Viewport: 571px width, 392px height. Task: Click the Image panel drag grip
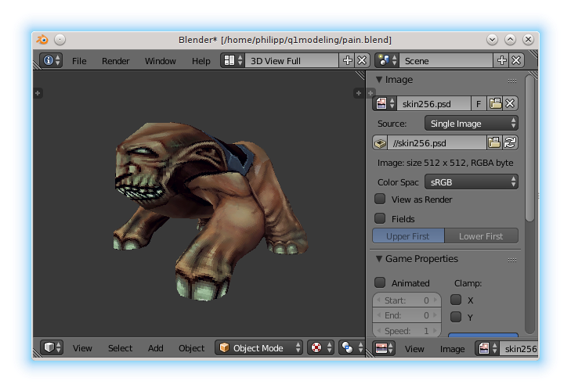coord(512,81)
